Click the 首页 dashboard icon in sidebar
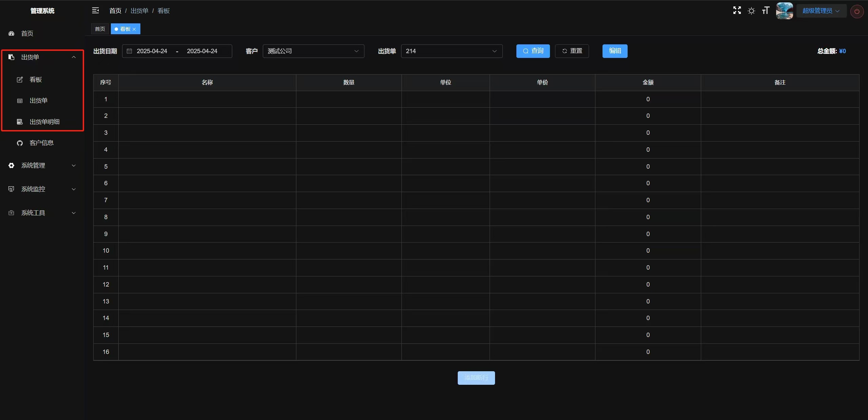 11,33
